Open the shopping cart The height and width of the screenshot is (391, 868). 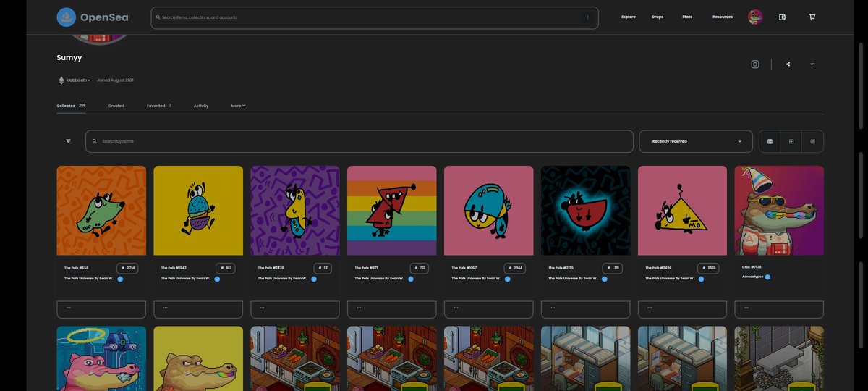[x=812, y=17]
